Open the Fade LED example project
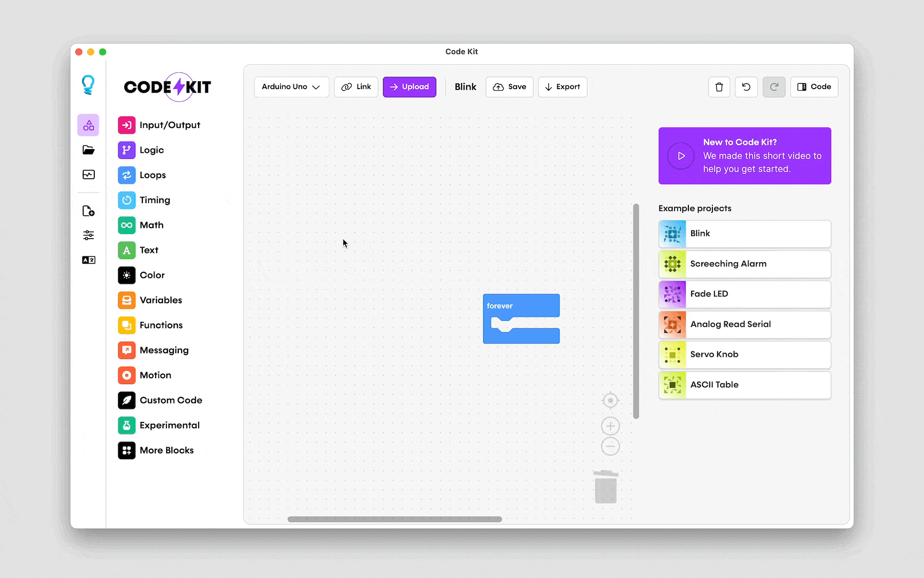Viewport: 924px width, 578px height. coord(744,293)
